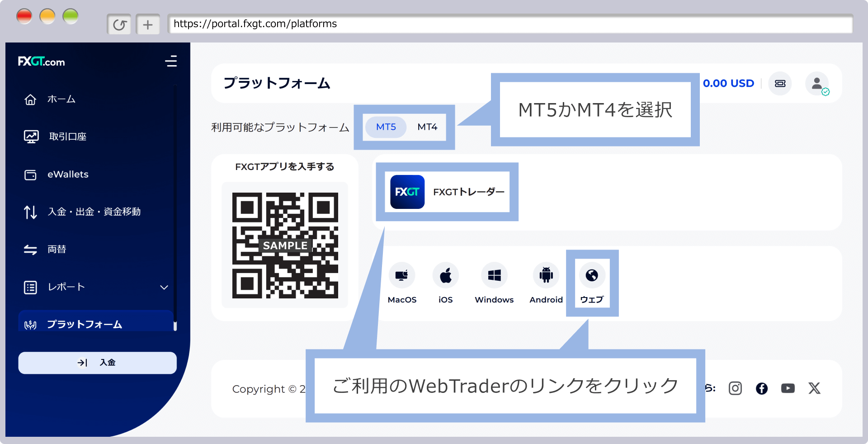This screenshot has width=868, height=444.
Task: Click the 入金 deposit button
Action: pyautogui.click(x=97, y=363)
